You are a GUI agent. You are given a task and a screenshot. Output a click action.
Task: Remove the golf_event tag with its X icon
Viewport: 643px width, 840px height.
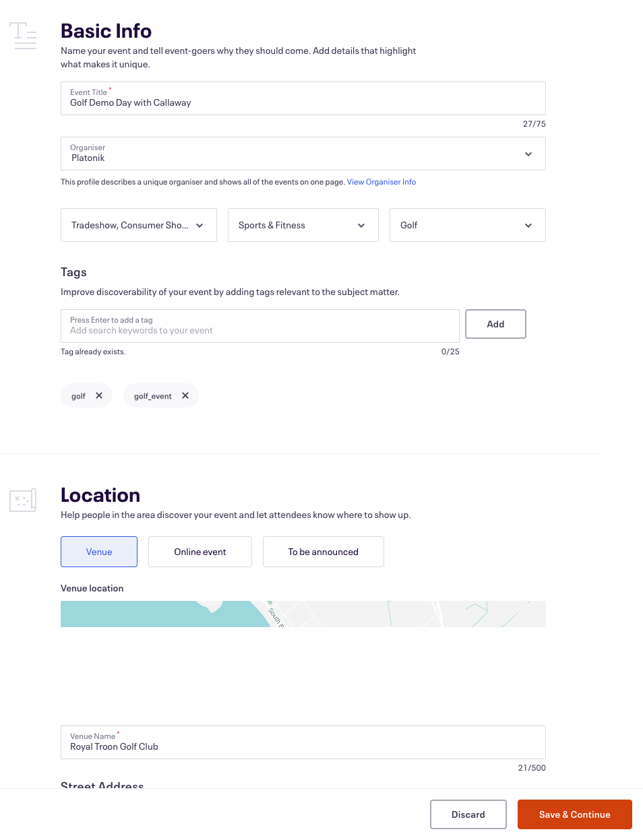point(185,395)
